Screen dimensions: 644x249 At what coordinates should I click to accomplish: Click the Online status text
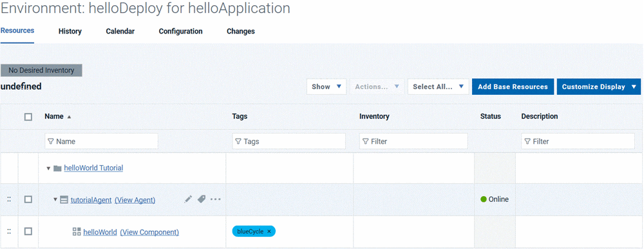[498, 199]
